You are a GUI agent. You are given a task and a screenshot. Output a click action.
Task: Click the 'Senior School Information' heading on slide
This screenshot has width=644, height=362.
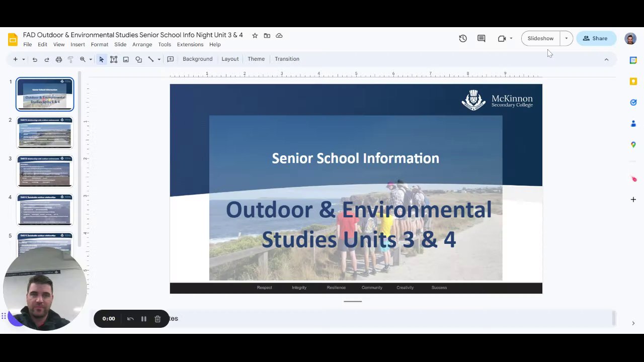(x=356, y=158)
